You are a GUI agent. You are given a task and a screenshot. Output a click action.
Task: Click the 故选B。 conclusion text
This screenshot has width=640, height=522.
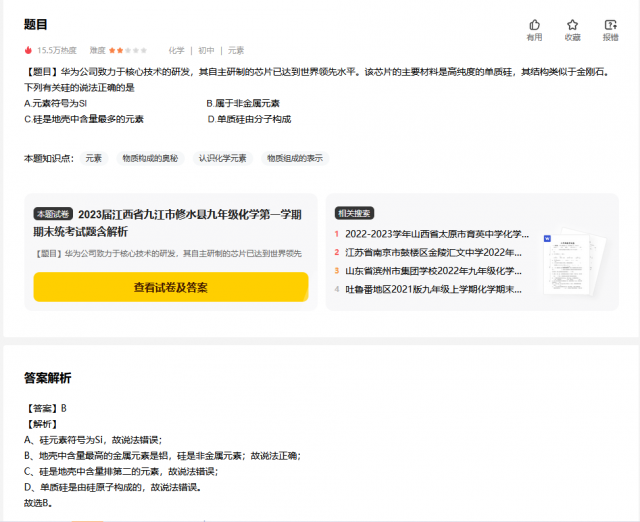pyautogui.click(x=38, y=503)
